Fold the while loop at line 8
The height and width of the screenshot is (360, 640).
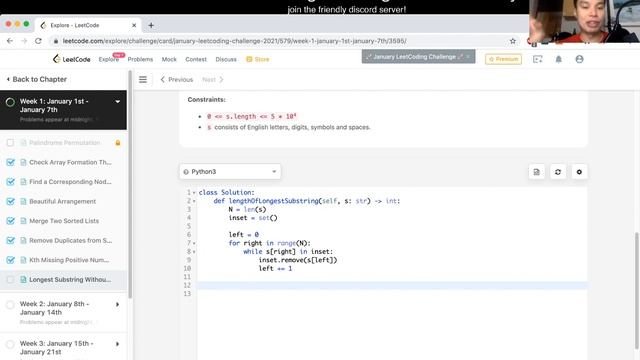[x=194, y=252]
